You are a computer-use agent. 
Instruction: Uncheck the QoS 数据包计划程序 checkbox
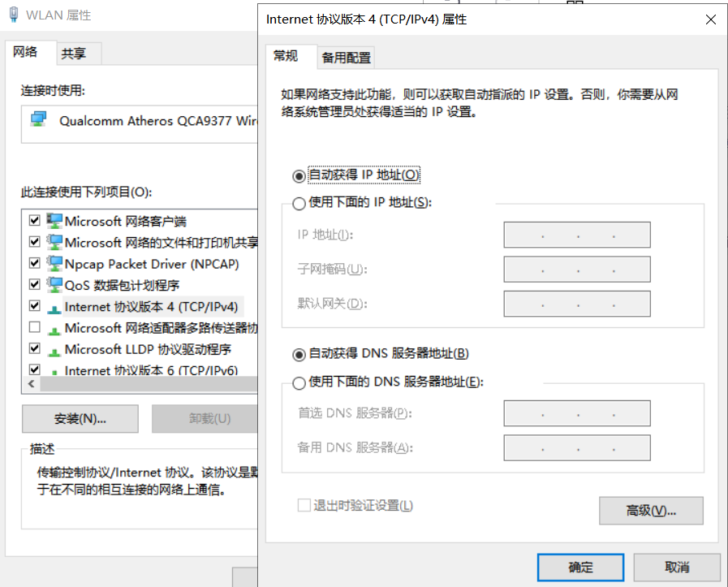(34, 283)
